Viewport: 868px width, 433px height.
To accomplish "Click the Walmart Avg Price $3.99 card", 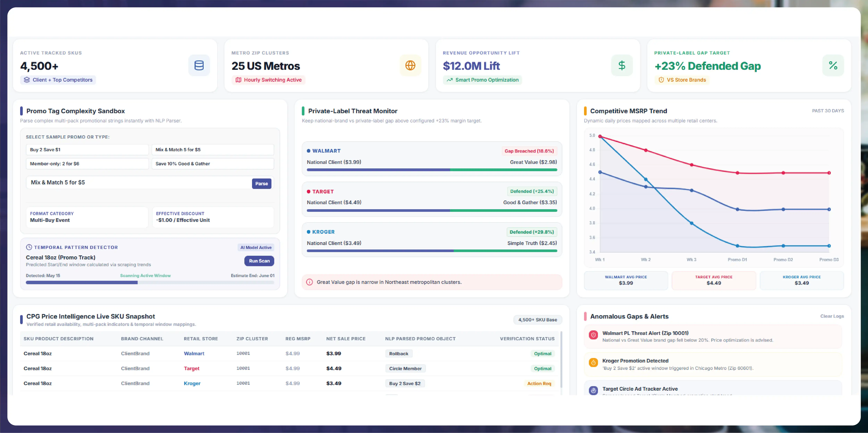I will [626, 280].
